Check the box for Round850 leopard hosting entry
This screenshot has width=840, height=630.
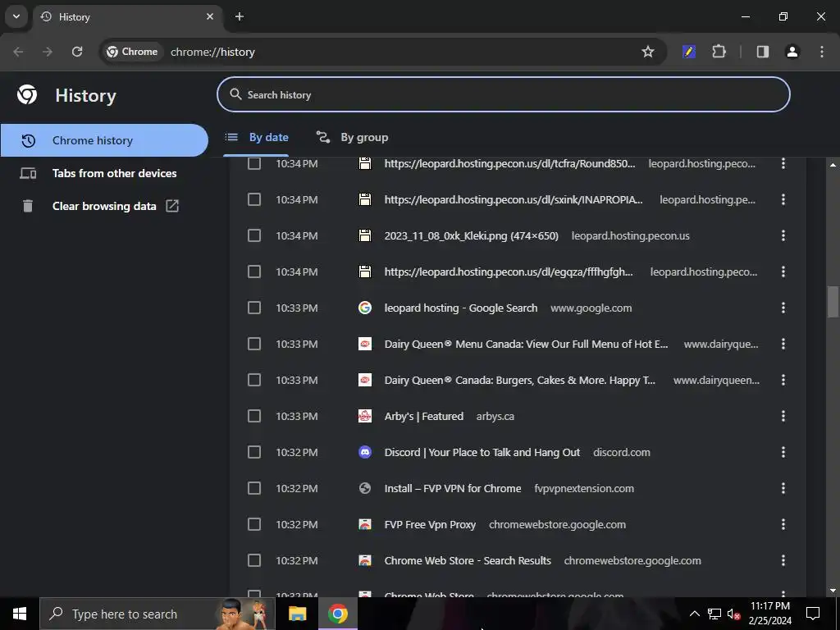pyautogui.click(x=254, y=163)
